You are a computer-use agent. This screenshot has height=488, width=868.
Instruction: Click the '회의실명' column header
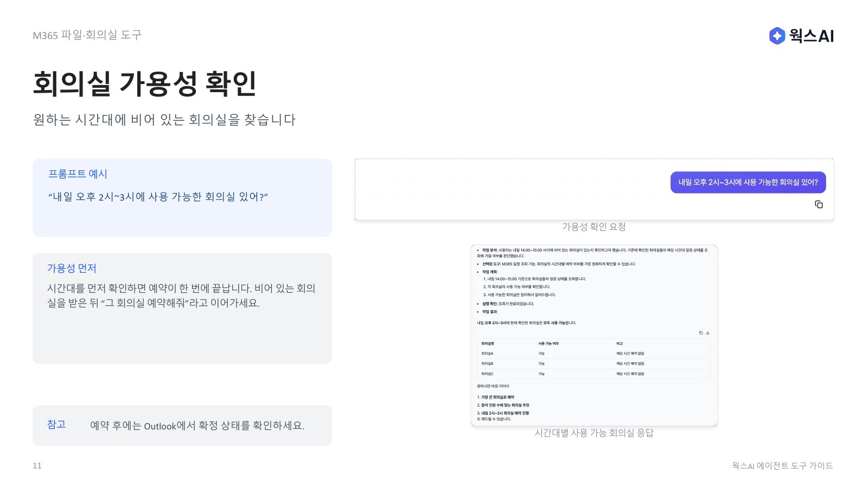(x=488, y=344)
